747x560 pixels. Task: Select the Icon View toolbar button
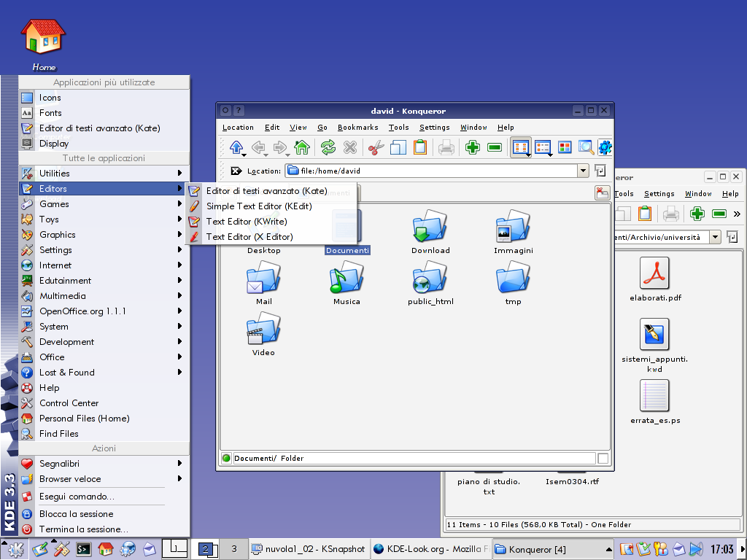point(521,147)
